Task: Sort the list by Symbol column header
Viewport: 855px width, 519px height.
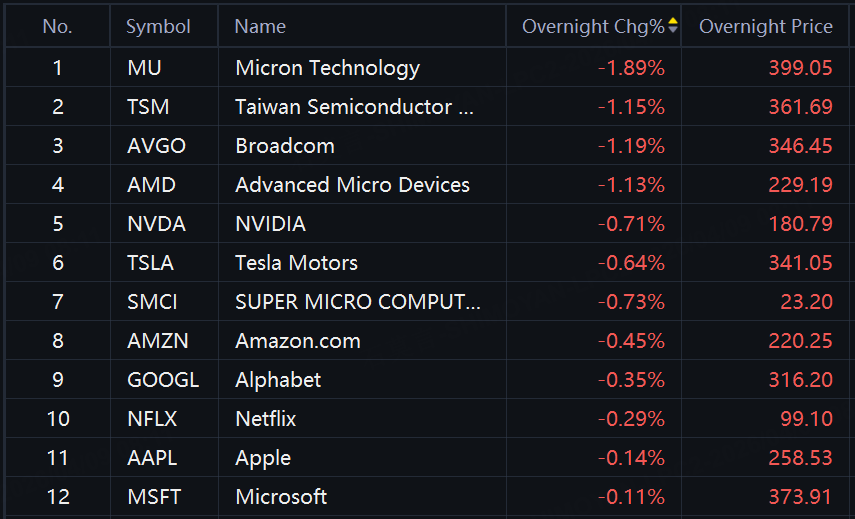Action: coord(158,27)
